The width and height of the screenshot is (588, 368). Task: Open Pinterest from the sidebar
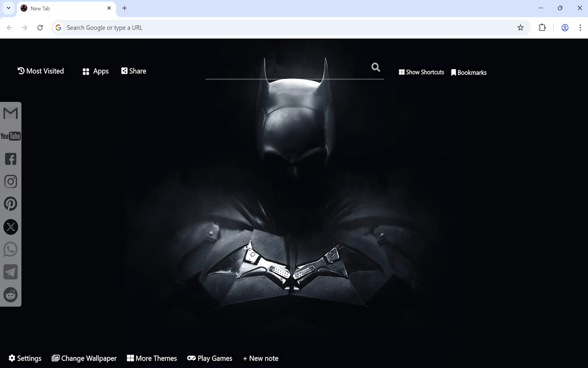[x=10, y=203]
